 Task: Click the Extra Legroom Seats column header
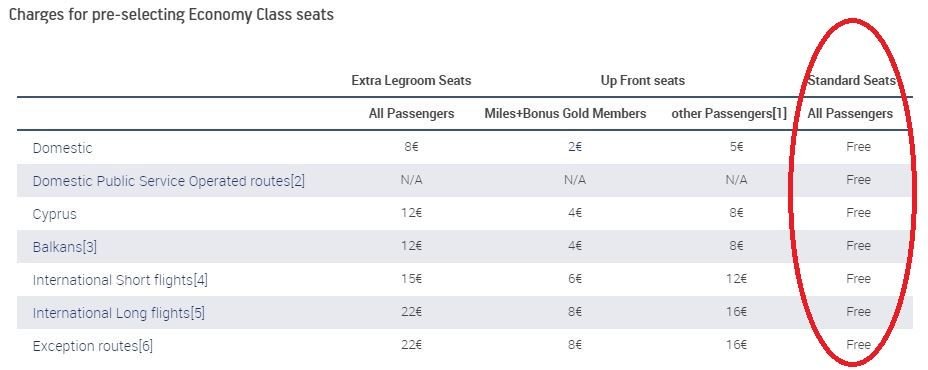tap(411, 81)
